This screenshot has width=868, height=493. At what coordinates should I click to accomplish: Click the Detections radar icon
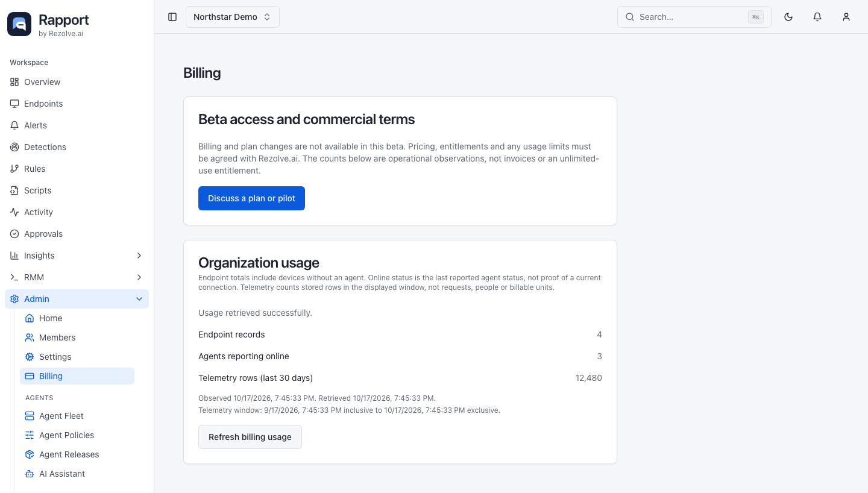tap(14, 147)
